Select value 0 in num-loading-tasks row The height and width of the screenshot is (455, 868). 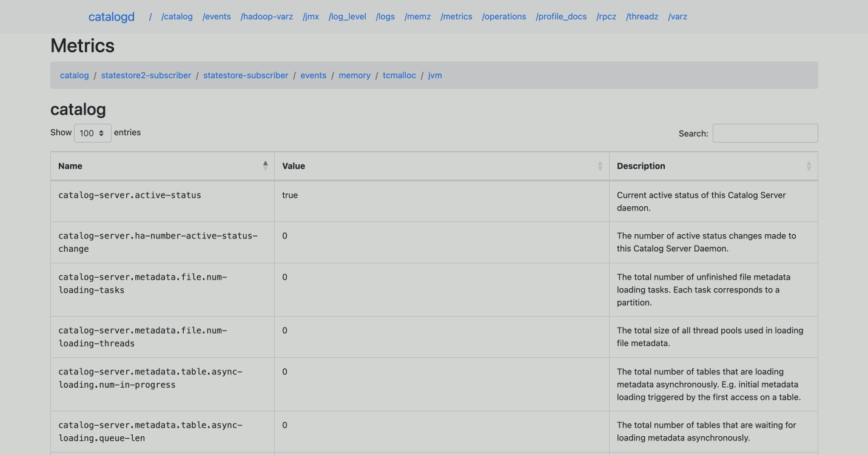284,277
